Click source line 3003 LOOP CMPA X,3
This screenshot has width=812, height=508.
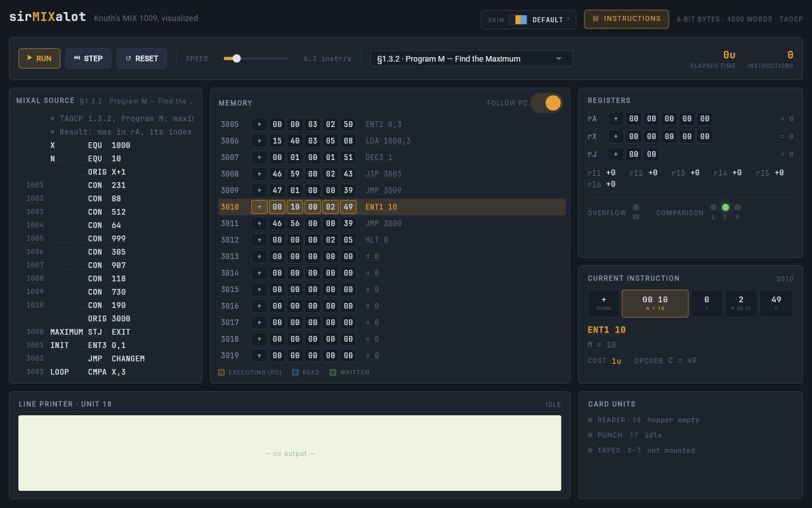pyautogui.click(x=105, y=372)
